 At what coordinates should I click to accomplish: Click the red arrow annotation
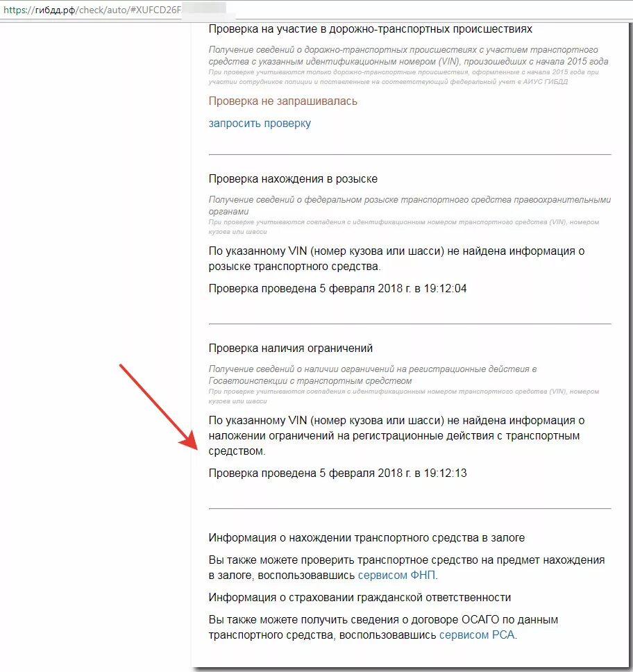(x=158, y=407)
